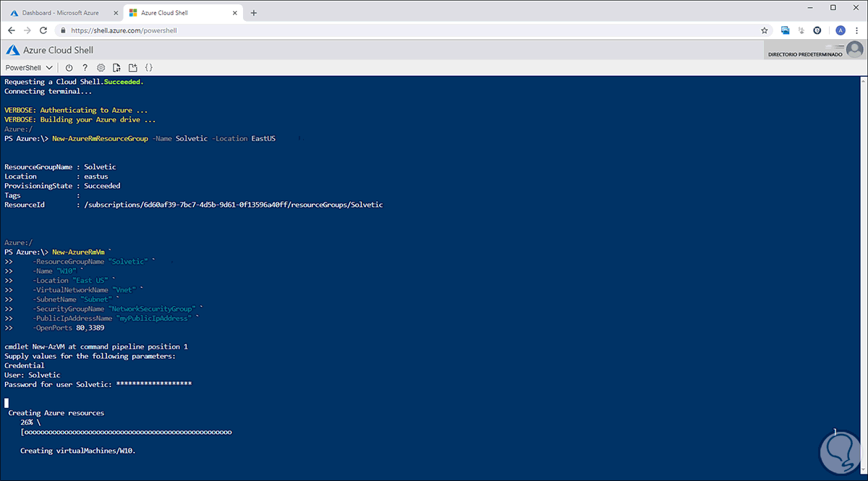This screenshot has height=481, width=868.
Task: Open the Chrome three-dot menu
Action: click(x=857, y=30)
